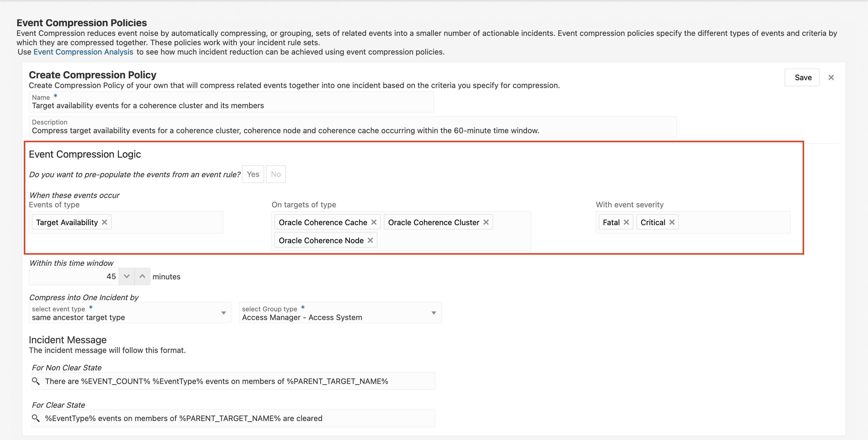Choose Yes to pre-populate events
The height and width of the screenshot is (440, 868).
coord(253,174)
